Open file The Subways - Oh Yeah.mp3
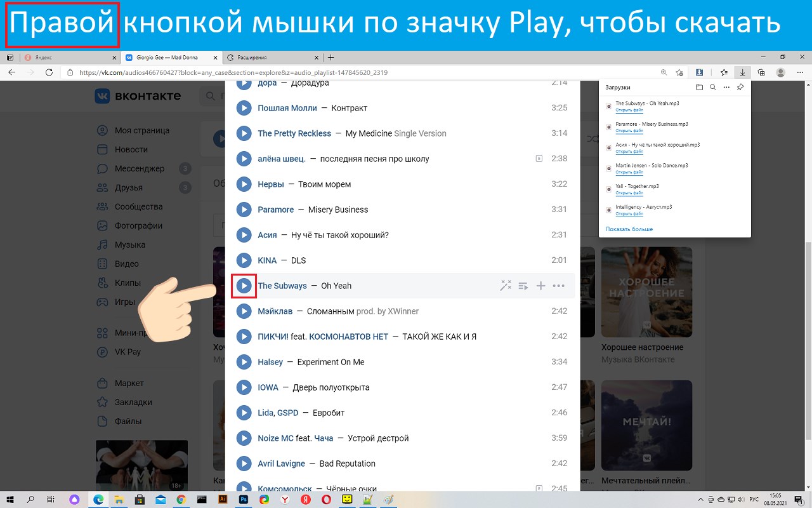 pyautogui.click(x=629, y=110)
